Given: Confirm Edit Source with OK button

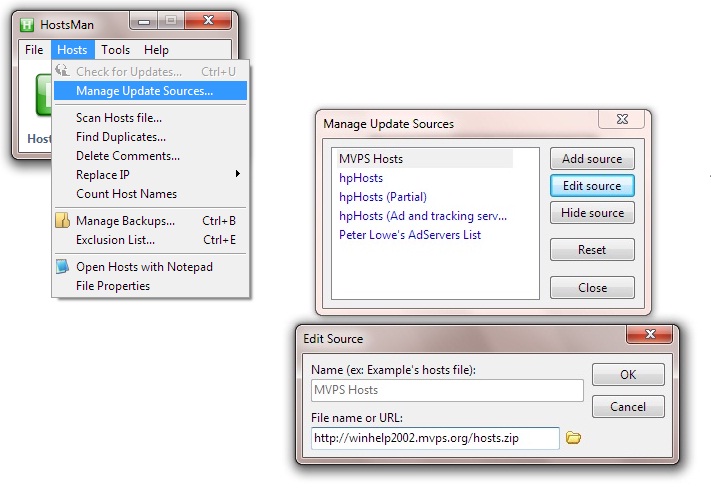Looking at the screenshot, I should coord(628,375).
